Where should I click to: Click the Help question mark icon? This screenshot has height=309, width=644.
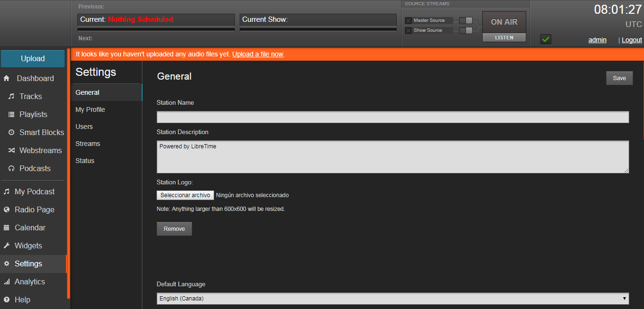7,300
